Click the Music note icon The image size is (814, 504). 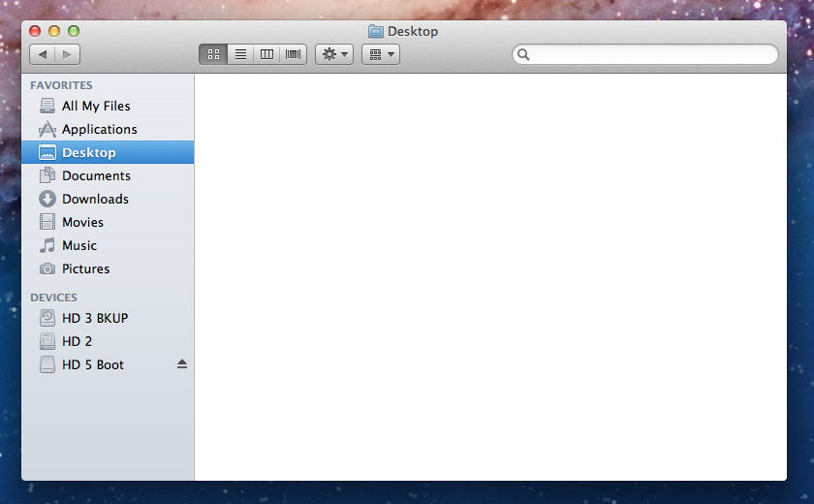(x=47, y=245)
